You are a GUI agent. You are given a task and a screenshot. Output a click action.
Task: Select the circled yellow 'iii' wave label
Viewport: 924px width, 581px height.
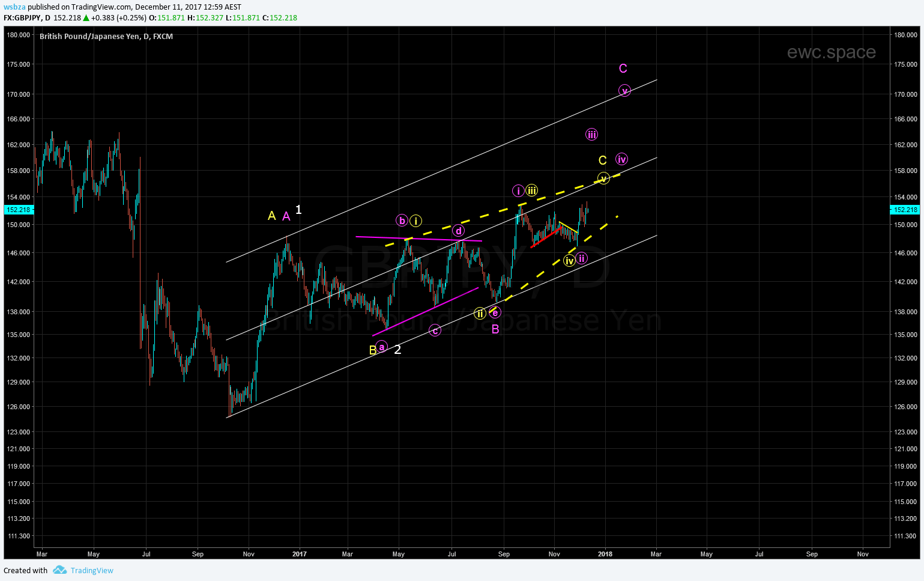[x=532, y=190]
